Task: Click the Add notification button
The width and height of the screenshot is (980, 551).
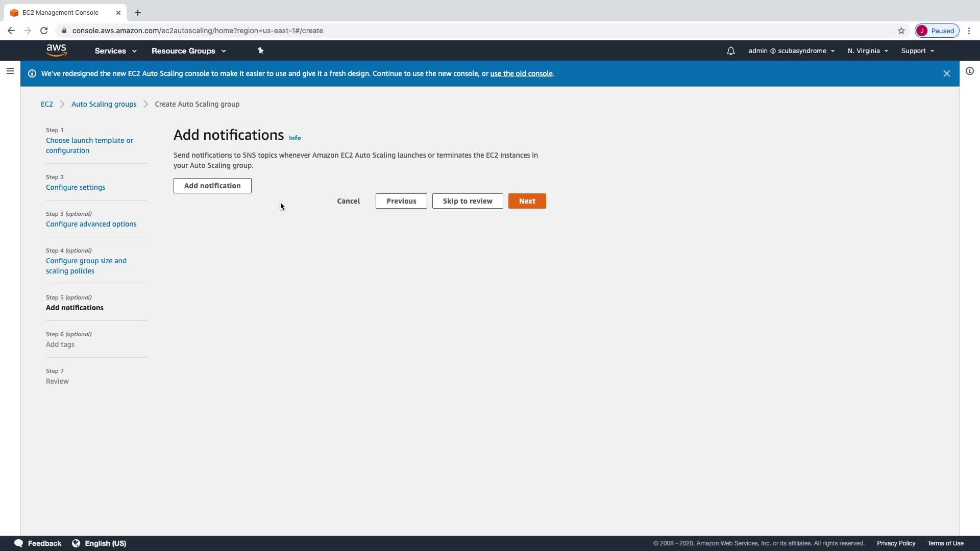Action: click(x=212, y=186)
